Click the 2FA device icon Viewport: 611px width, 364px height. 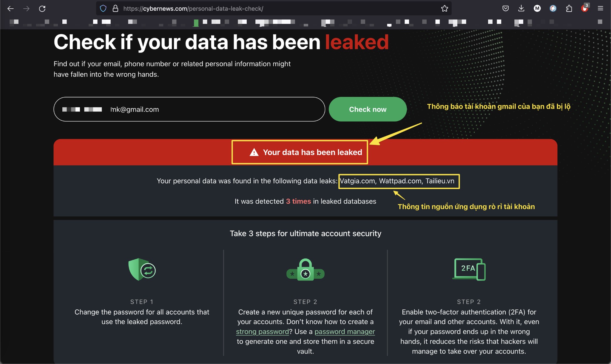tap(469, 269)
